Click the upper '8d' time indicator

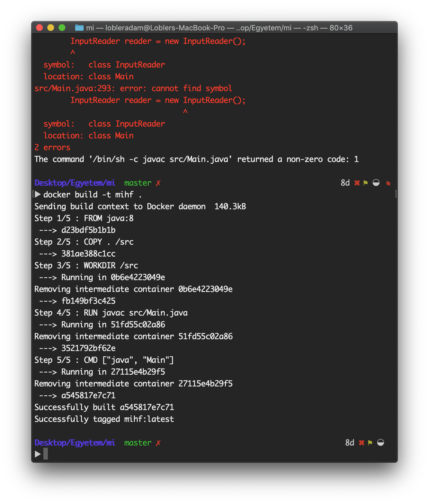click(345, 183)
